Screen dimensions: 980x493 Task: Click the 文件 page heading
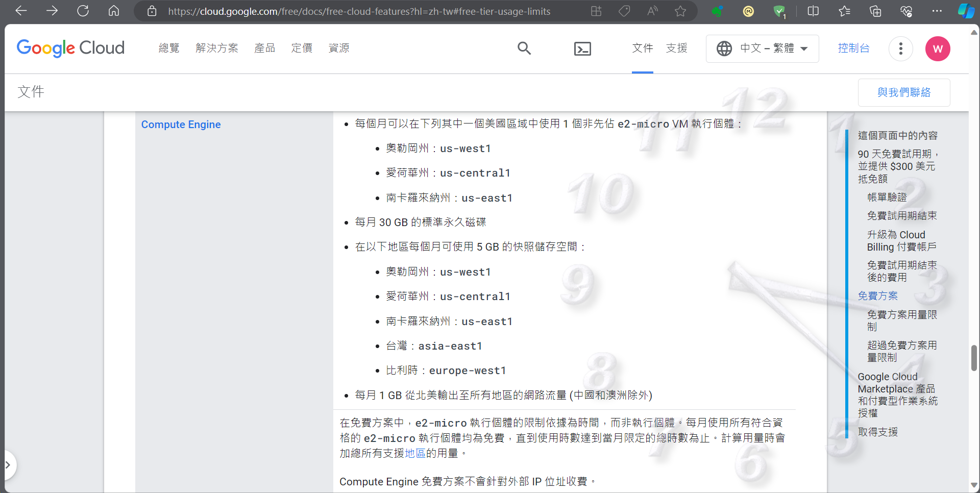point(31,92)
